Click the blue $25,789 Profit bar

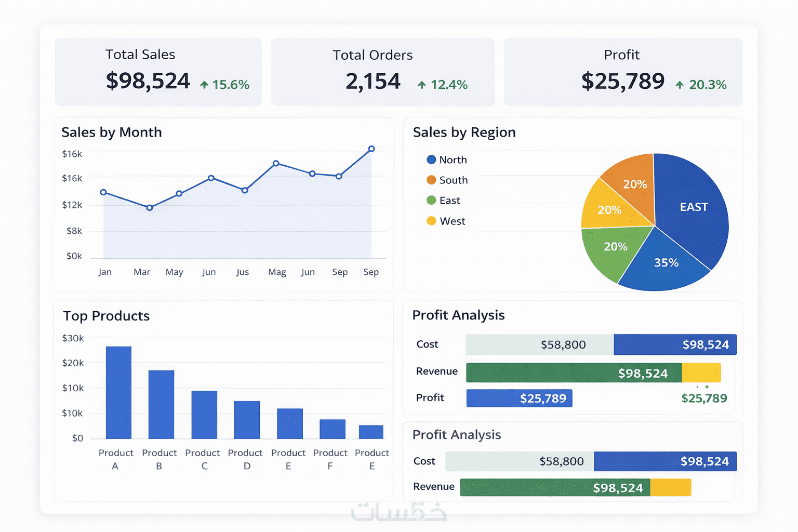click(519, 398)
